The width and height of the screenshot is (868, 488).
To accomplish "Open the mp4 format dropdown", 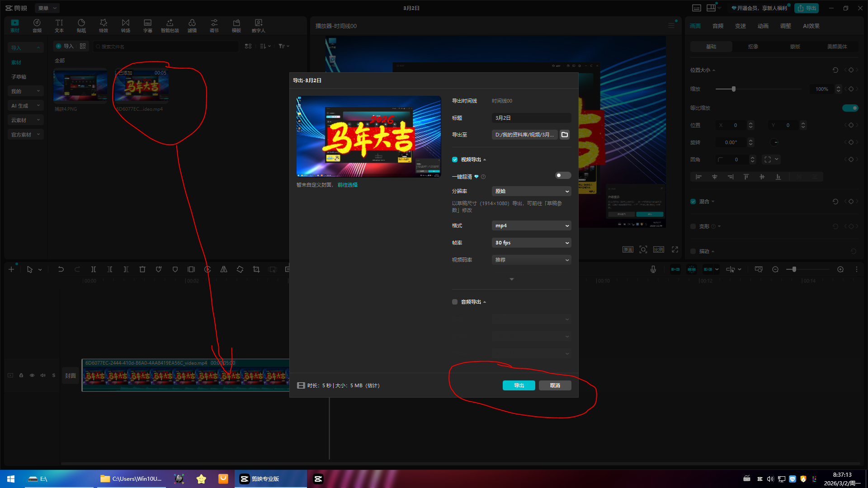I will [x=531, y=225].
